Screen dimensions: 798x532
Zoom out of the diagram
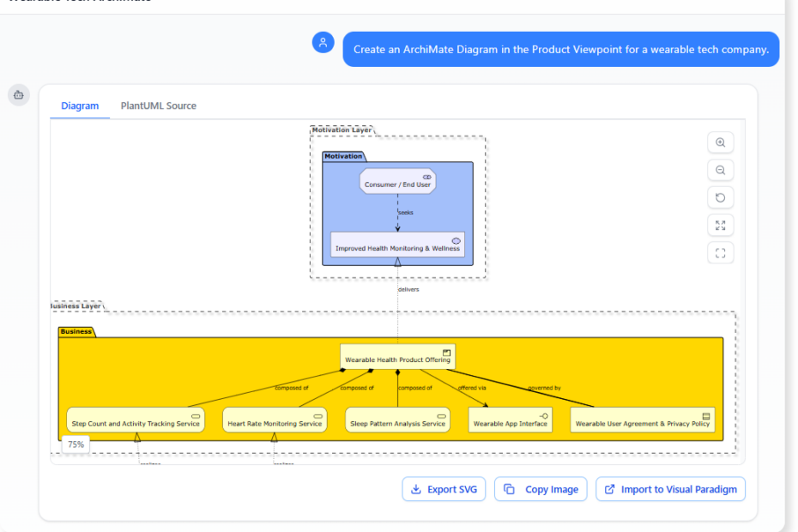(720, 171)
